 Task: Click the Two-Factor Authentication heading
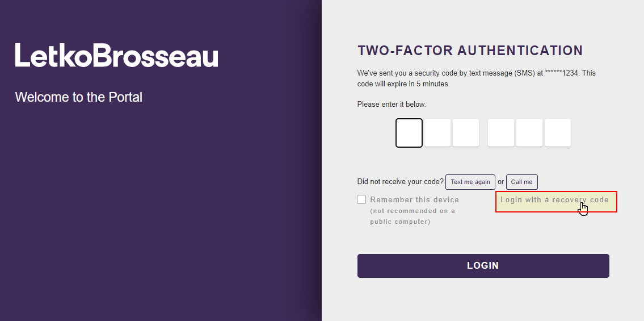tap(470, 51)
